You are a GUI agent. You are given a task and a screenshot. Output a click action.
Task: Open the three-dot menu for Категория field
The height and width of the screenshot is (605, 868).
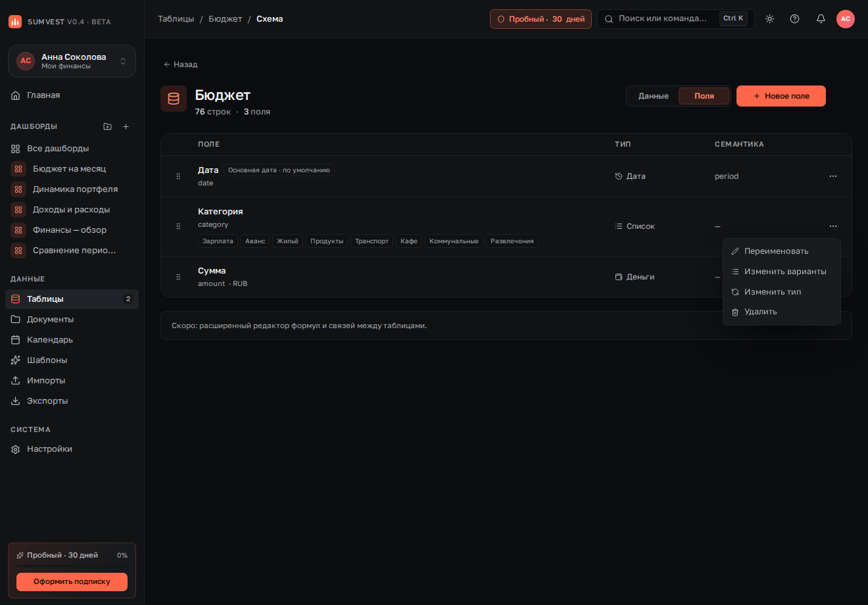(x=833, y=226)
